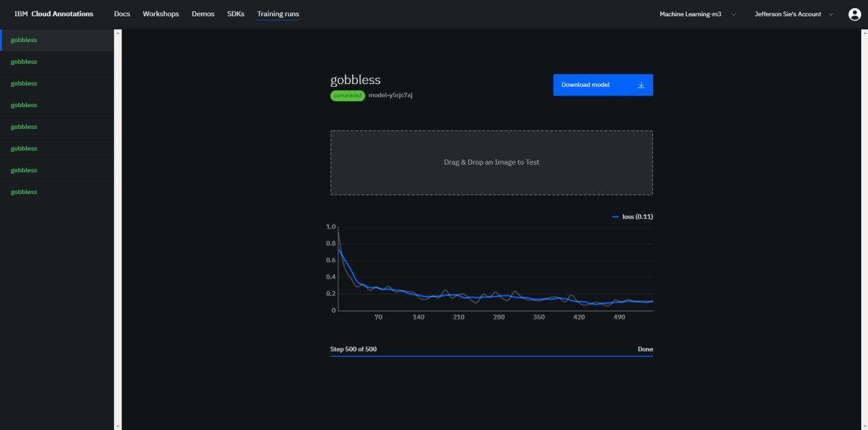Click the 0.8 label on chart y-axis
This screenshot has width=868, height=430.
click(x=331, y=243)
